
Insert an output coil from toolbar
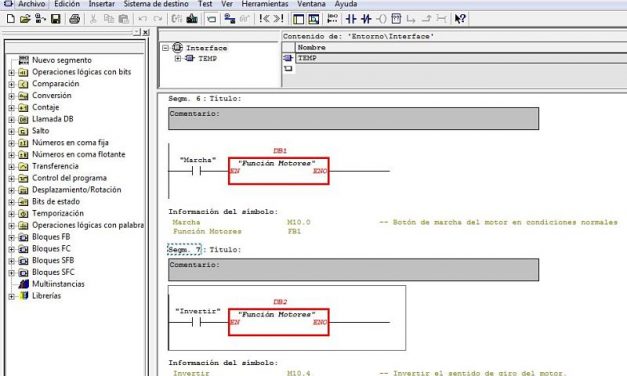click(x=381, y=19)
